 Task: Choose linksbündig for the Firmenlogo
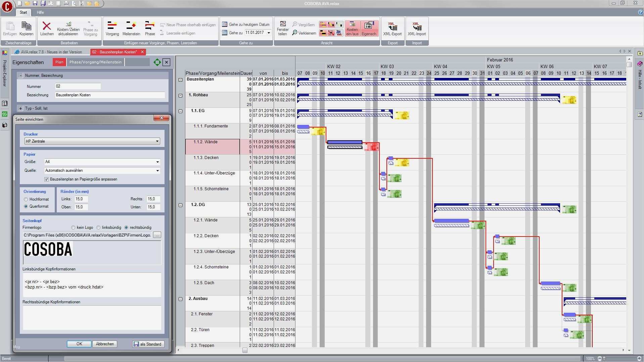tap(98, 227)
